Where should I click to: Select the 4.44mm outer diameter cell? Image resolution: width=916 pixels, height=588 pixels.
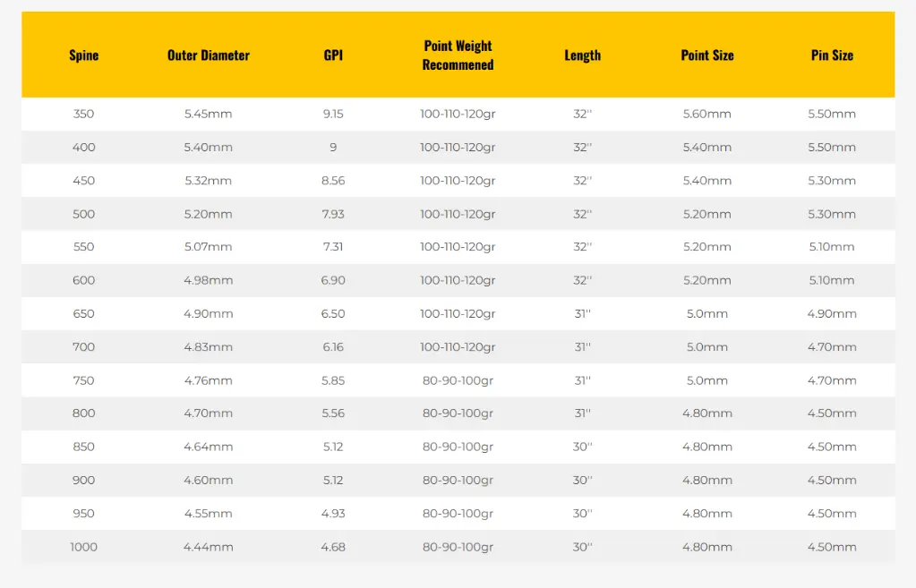[209, 547]
